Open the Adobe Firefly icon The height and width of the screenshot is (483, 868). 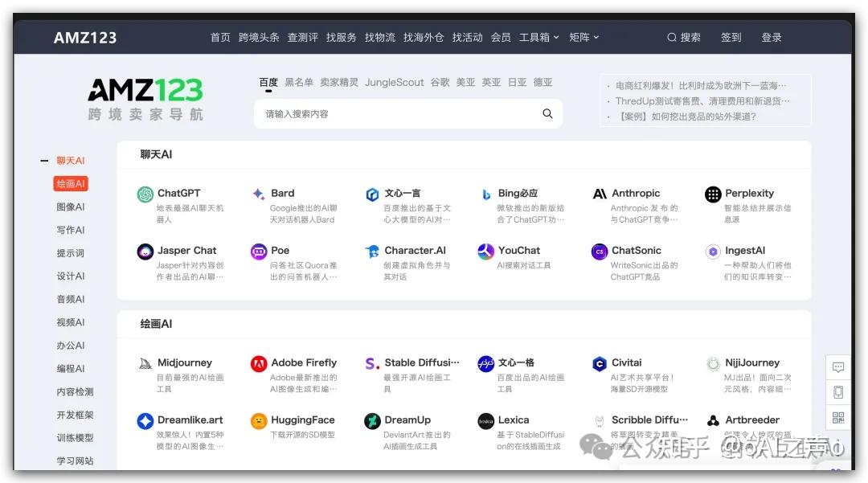pos(259,362)
